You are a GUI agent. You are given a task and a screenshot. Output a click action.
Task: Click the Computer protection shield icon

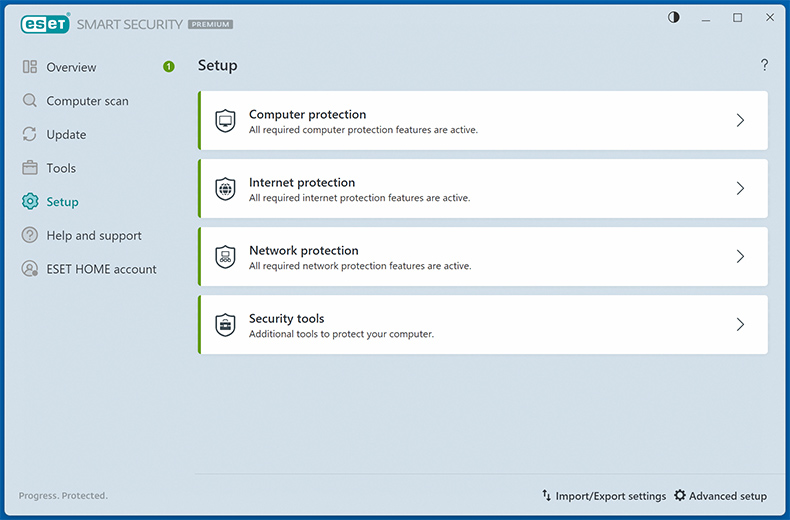click(225, 121)
